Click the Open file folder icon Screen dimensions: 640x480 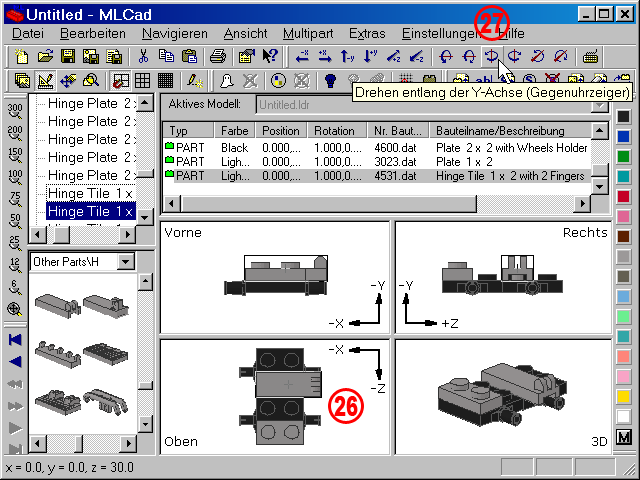(x=45, y=56)
